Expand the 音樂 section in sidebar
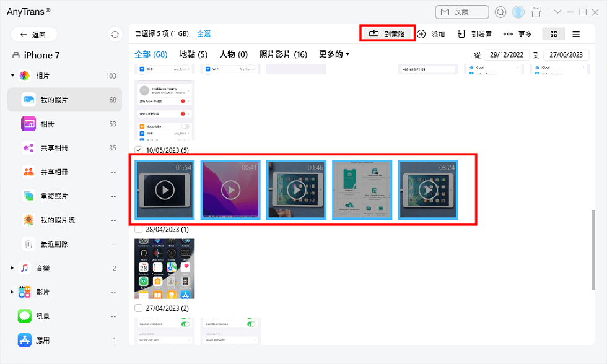 coord(11,268)
